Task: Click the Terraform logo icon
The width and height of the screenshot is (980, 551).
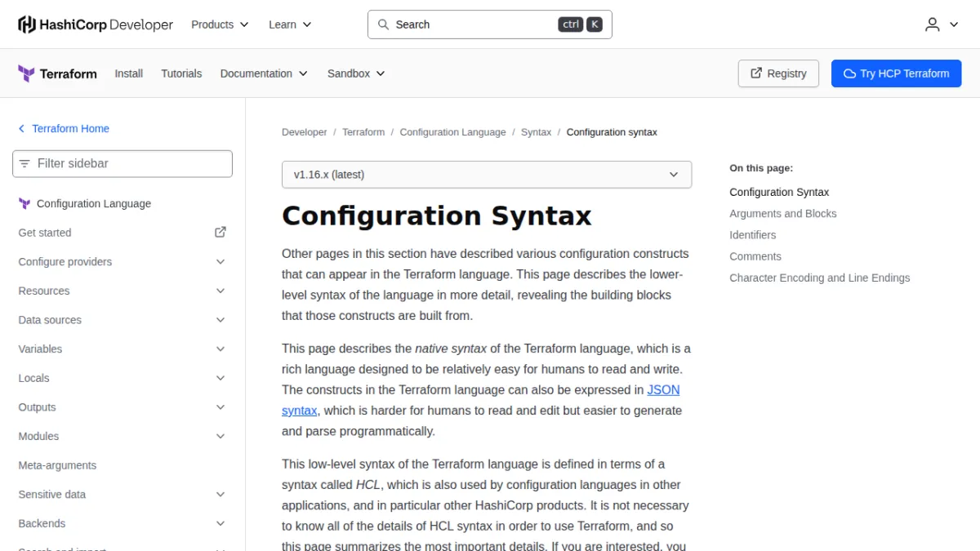Action: point(26,73)
